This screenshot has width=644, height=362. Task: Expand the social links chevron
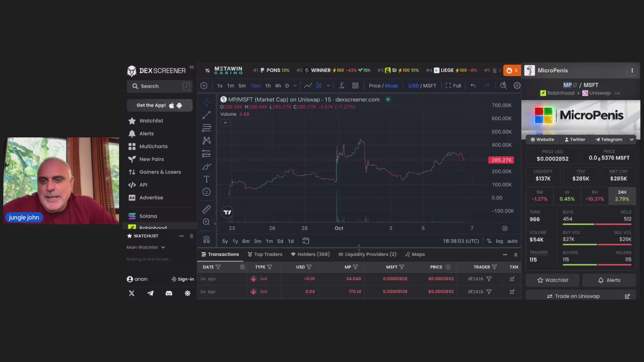(x=632, y=139)
